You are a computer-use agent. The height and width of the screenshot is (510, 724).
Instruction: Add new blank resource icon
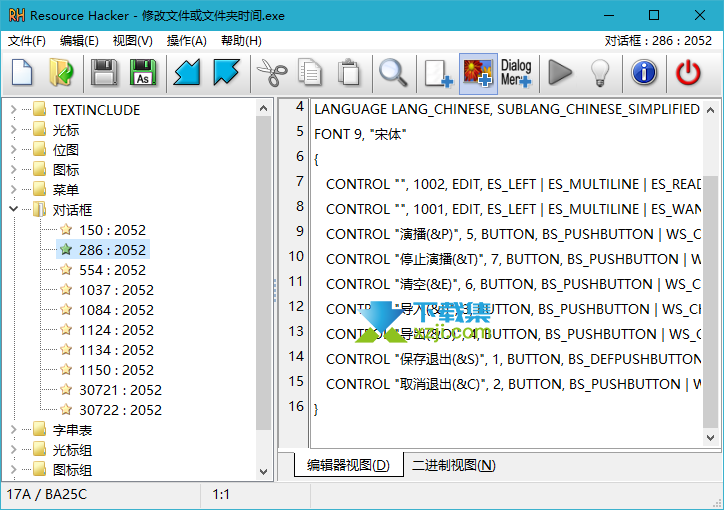[x=438, y=73]
